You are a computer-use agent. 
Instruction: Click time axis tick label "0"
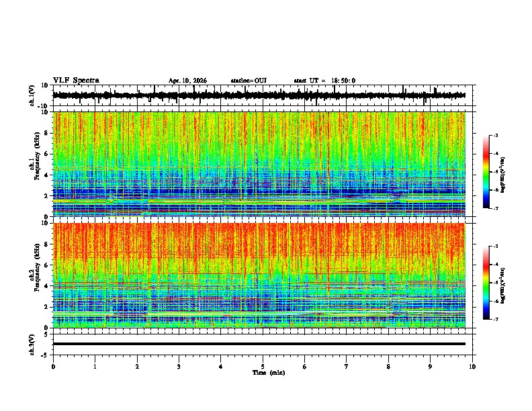(x=53, y=367)
